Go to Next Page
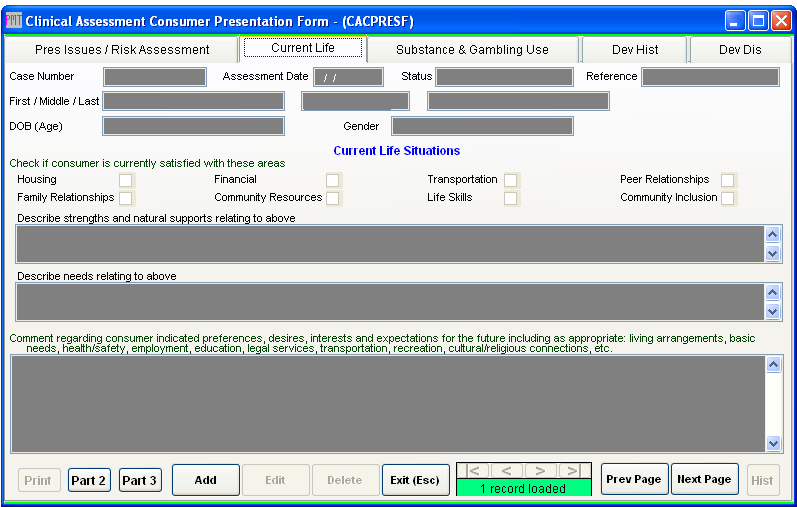797x507 pixels. (x=704, y=480)
